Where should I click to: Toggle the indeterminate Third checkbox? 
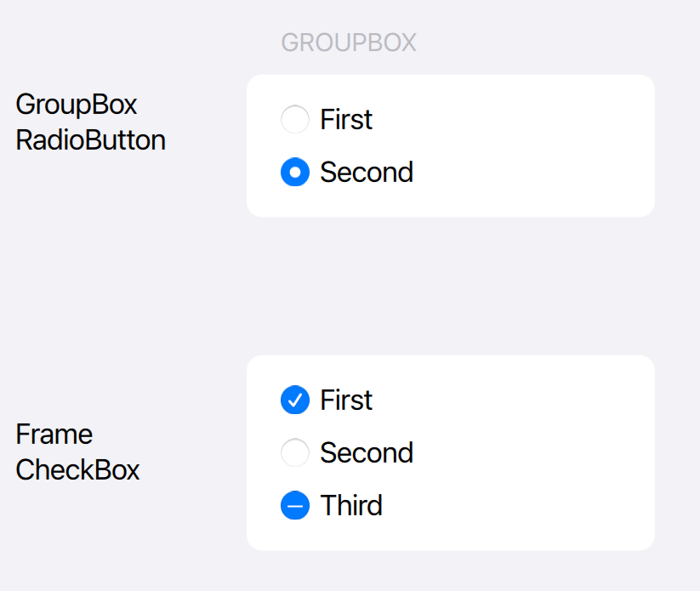tap(294, 506)
